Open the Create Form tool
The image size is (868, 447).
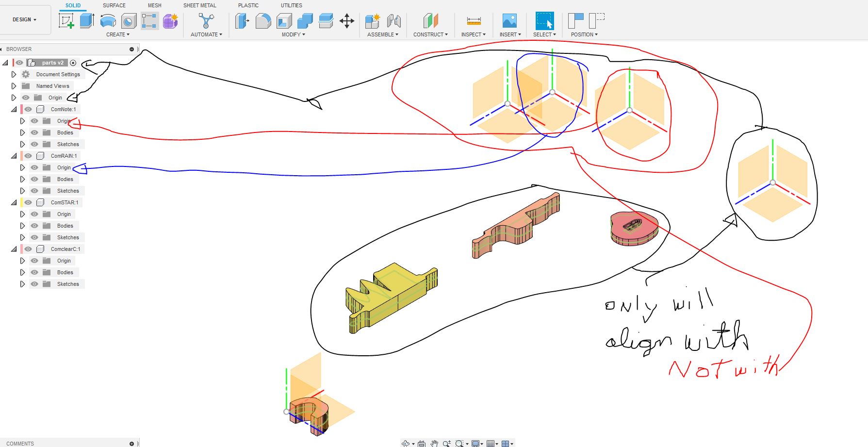tap(170, 22)
